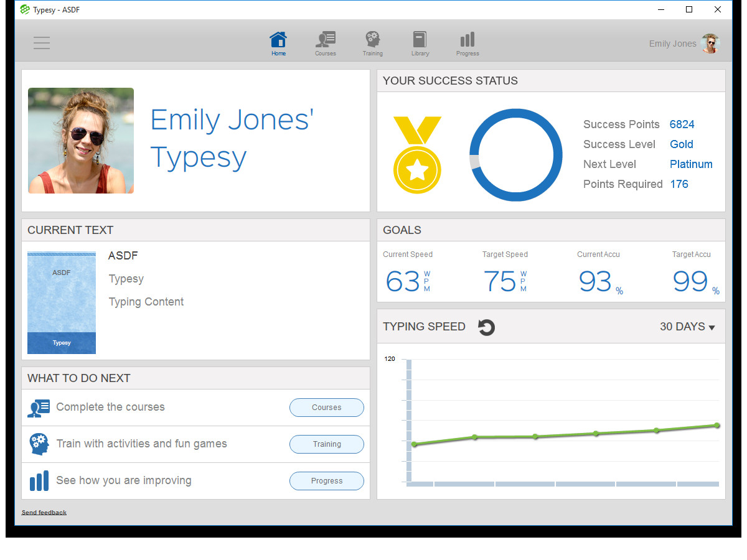The width and height of the screenshot is (747, 560).
Task: Click the ASDF text title
Action: pyautogui.click(x=123, y=256)
